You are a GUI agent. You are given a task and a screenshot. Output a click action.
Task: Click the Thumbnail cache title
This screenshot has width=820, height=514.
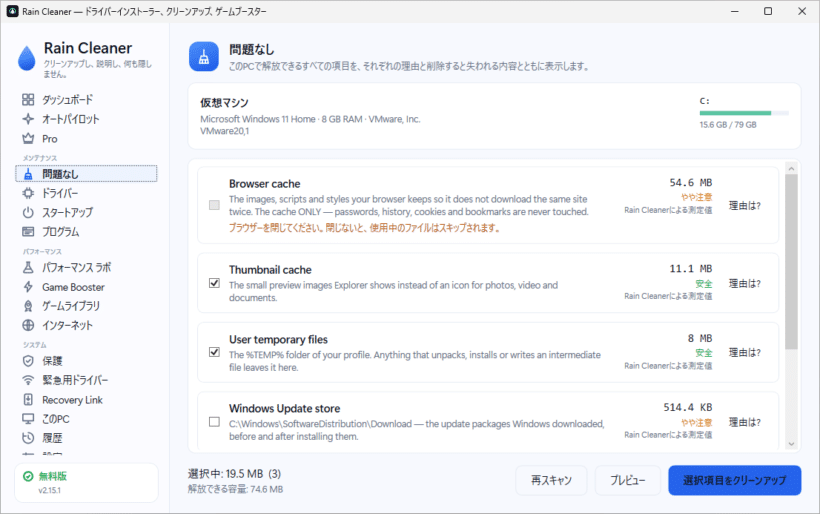pos(270,270)
